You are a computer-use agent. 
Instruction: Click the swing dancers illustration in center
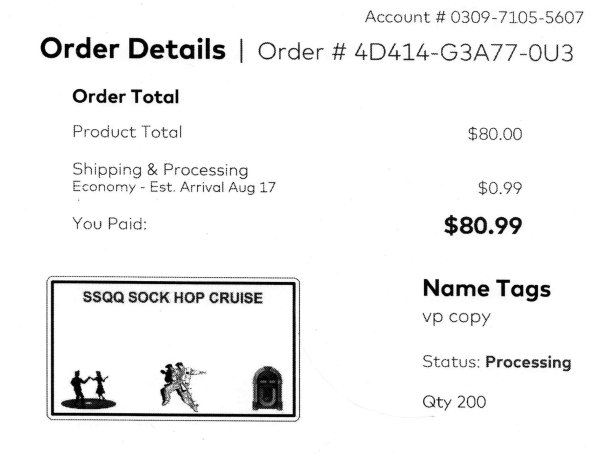(x=182, y=387)
